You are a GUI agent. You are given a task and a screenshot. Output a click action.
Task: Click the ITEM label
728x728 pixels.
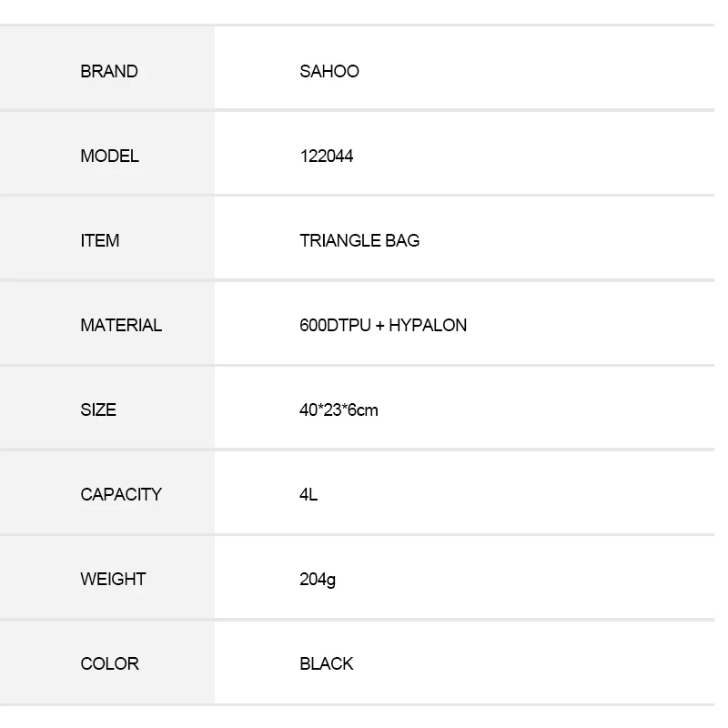pyautogui.click(x=100, y=241)
